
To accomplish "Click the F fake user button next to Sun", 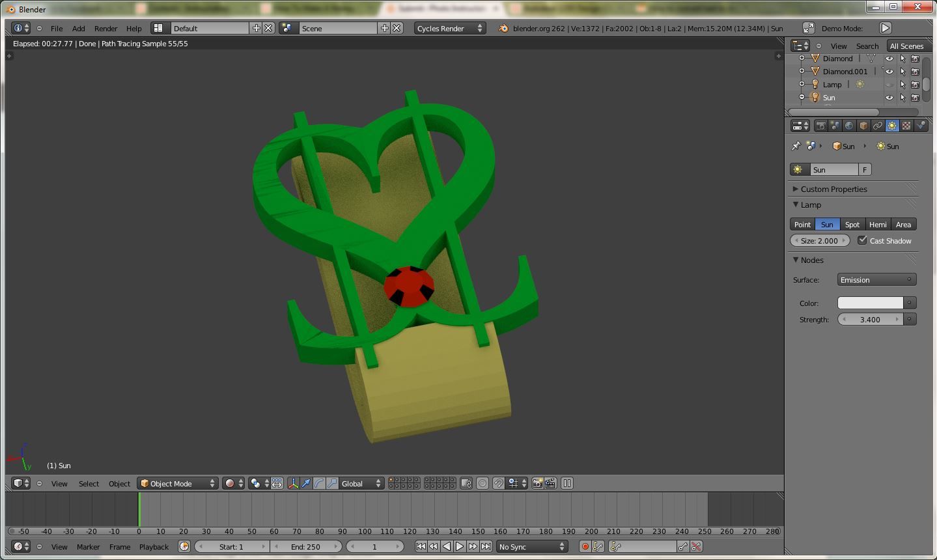I will pos(865,169).
